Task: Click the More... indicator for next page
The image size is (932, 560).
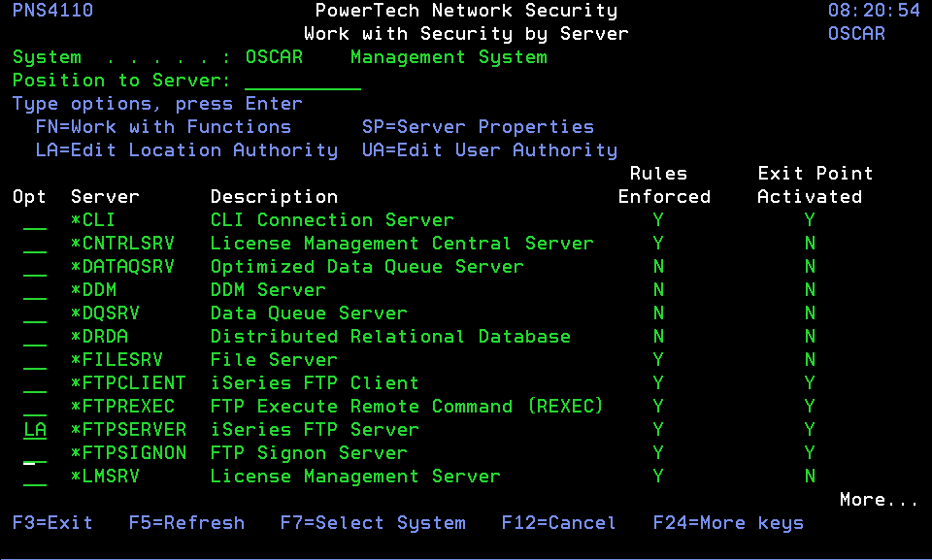Action: point(879,500)
